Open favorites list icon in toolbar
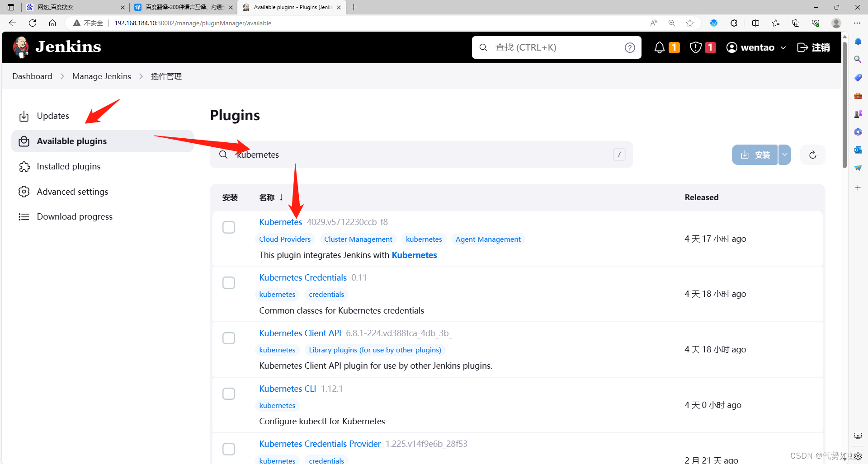This screenshot has width=868, height=464. click(776, 23)
